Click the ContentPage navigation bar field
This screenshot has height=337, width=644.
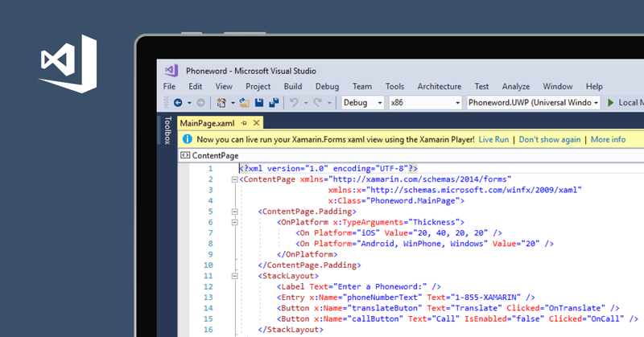tap(411, 155)
